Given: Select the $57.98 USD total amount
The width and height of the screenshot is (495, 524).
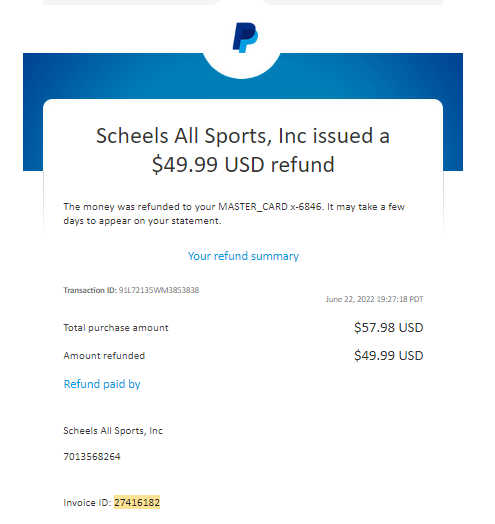Looking at the screenshot, I should pyautogui.click(x=389, y=328).
